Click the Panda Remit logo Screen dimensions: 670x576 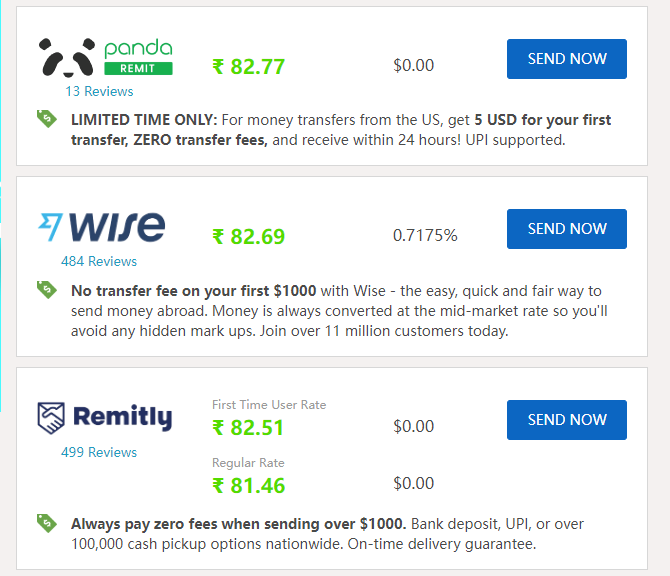[106, 58]
